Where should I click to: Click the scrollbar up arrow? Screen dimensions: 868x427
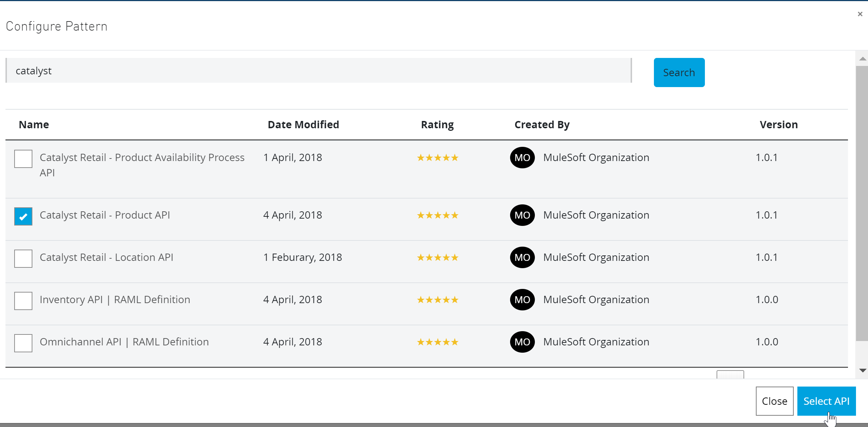tap(863, 59)
